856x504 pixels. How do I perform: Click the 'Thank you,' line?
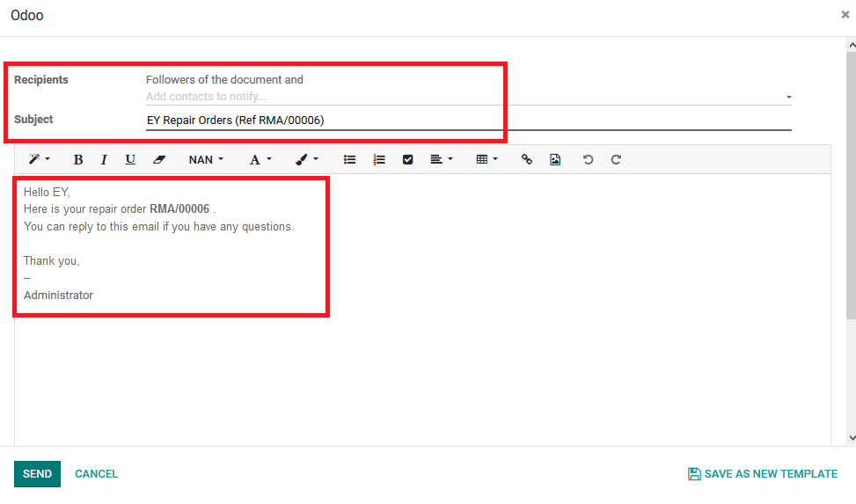pos(51,261)
